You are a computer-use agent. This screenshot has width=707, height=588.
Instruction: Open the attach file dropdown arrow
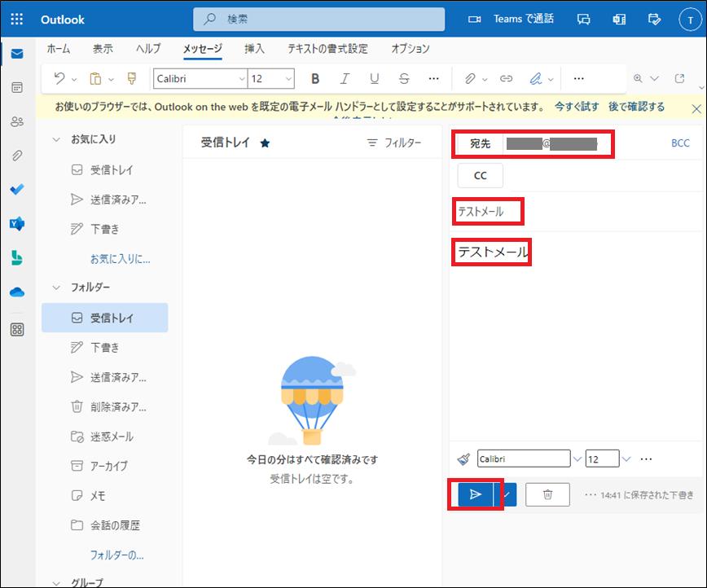coord(485,79)
